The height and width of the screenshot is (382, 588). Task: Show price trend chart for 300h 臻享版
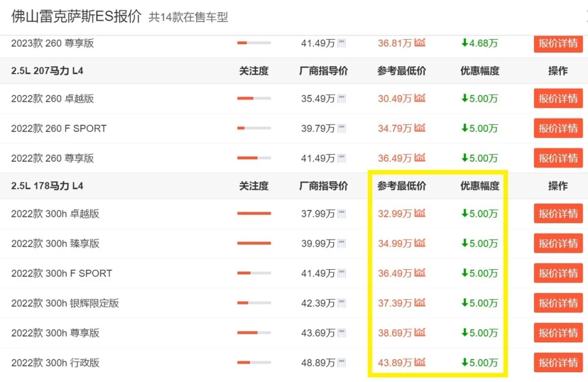(420, 243)
